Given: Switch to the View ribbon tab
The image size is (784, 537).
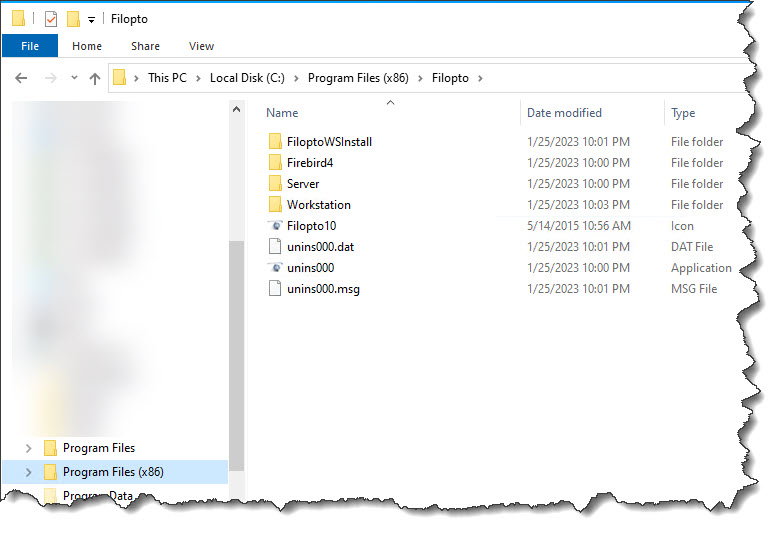Looking at the screenshot, I should click(x=201, y=46).
